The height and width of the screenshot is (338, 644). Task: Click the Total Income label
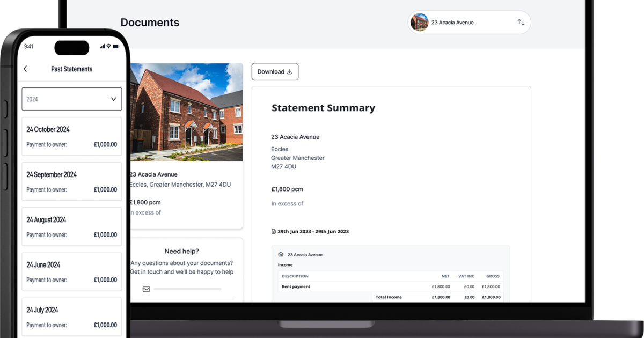pyautogui.click(x=389, y=297)
